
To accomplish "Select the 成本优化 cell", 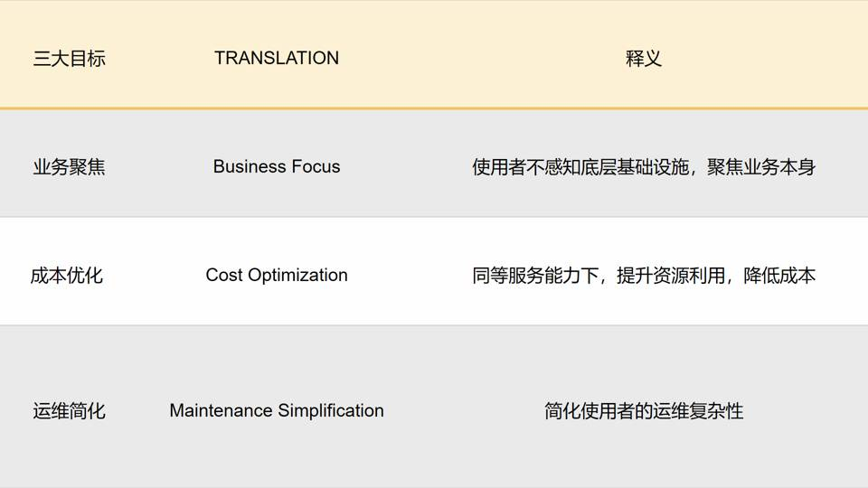I will tap(67, 276).
